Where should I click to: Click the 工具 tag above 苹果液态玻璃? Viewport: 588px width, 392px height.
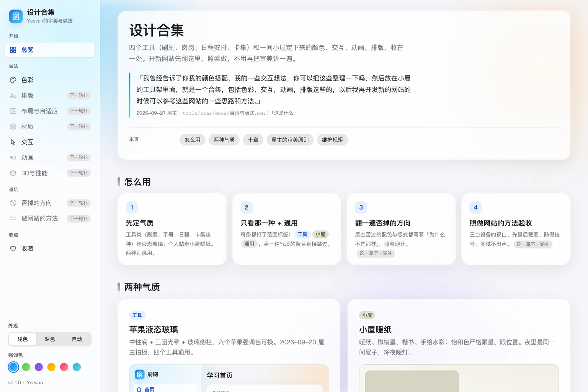pos(137,315)
